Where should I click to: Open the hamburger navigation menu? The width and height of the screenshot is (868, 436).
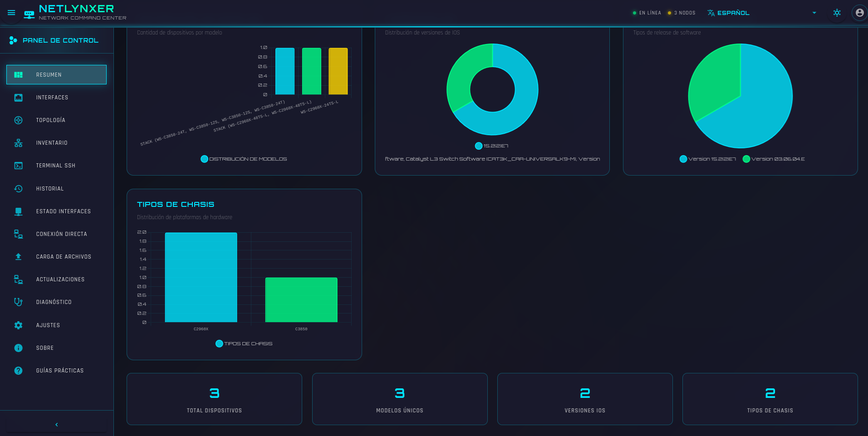point(11,13)
